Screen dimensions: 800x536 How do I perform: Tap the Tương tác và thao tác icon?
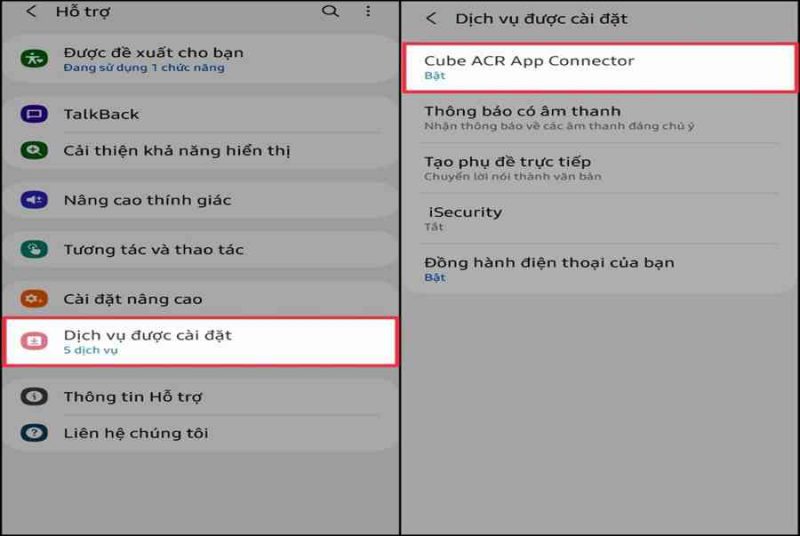point(34,249)
